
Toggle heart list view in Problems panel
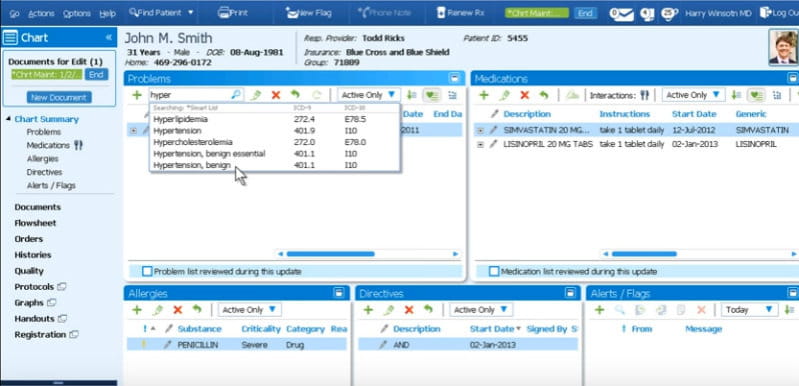(432, 95)
